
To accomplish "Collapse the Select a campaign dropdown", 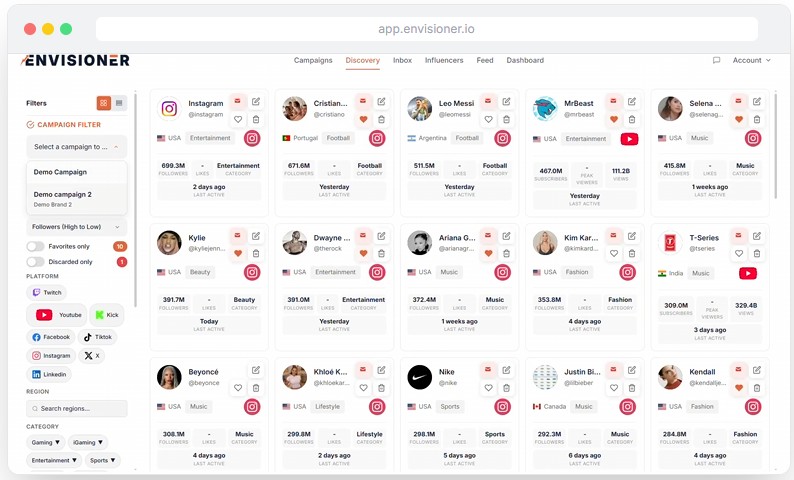I will (x=76, y=147).
